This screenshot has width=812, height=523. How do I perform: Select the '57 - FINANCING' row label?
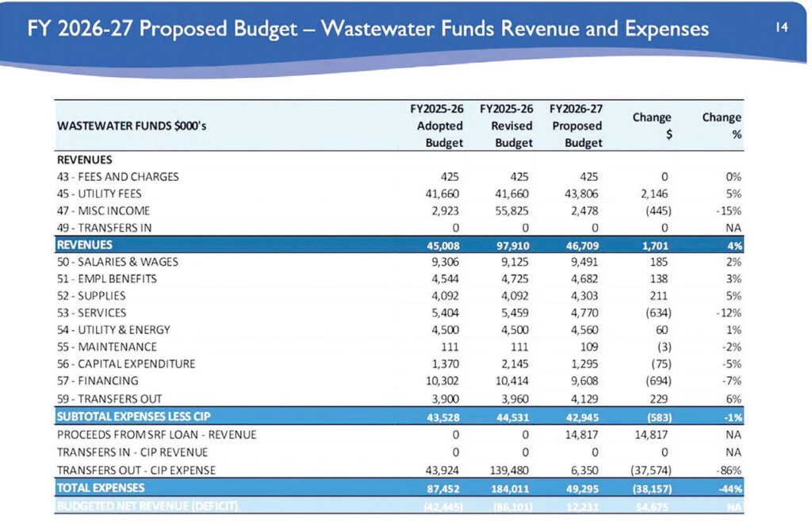[x=98, y=381]
